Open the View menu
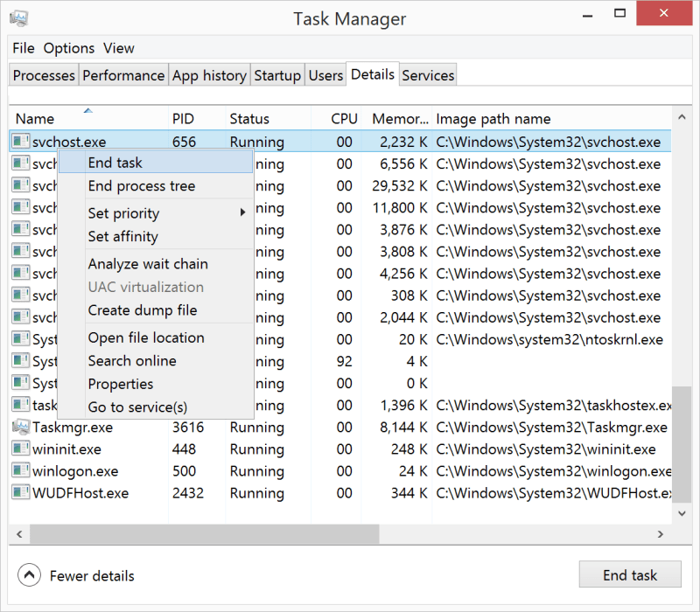Screen dimensions: 700x612 pos(119,48)
